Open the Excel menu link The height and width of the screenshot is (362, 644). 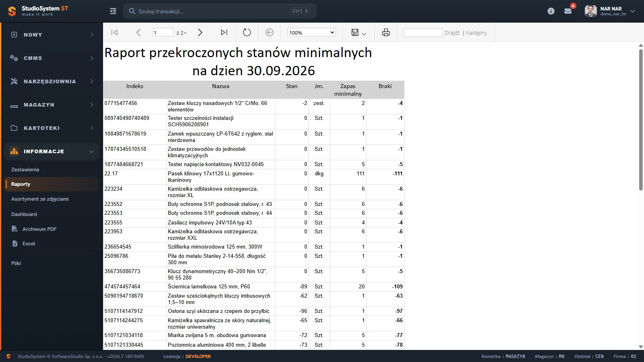[29, 243]
